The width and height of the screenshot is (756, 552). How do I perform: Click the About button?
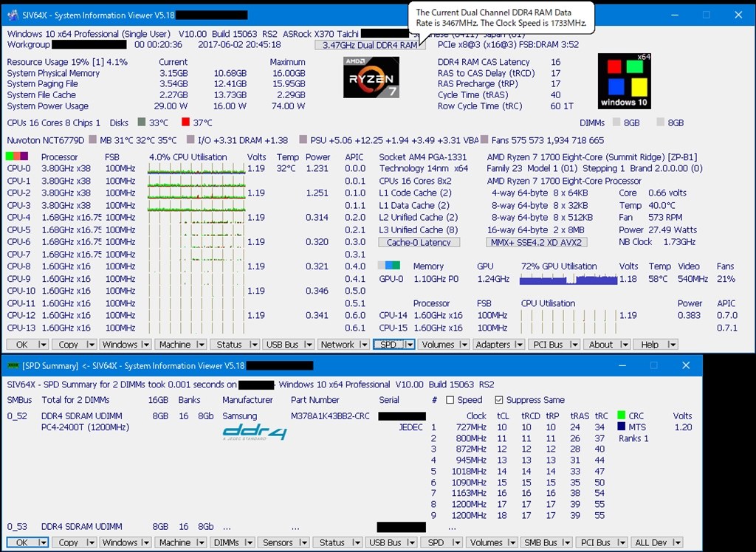601,344
